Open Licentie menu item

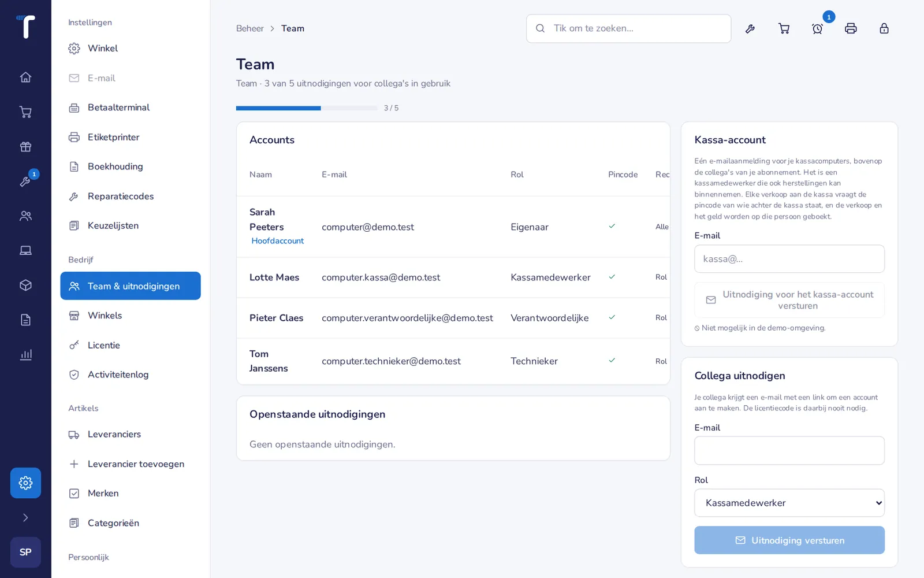tap(131, 345)
